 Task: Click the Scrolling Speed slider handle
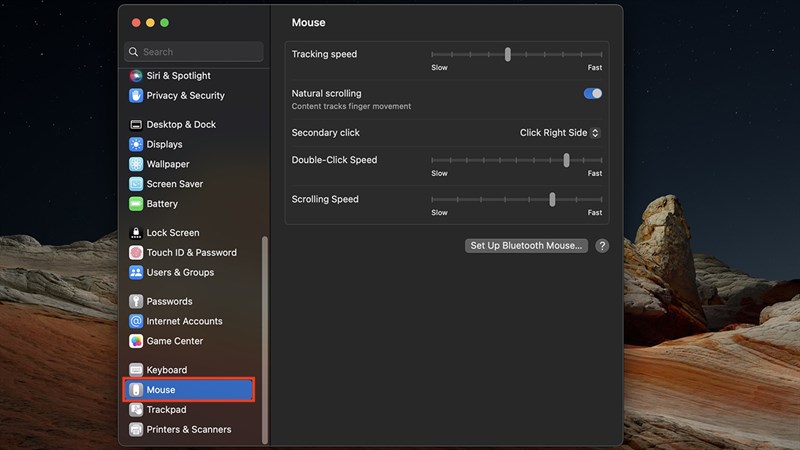[552, 199]
